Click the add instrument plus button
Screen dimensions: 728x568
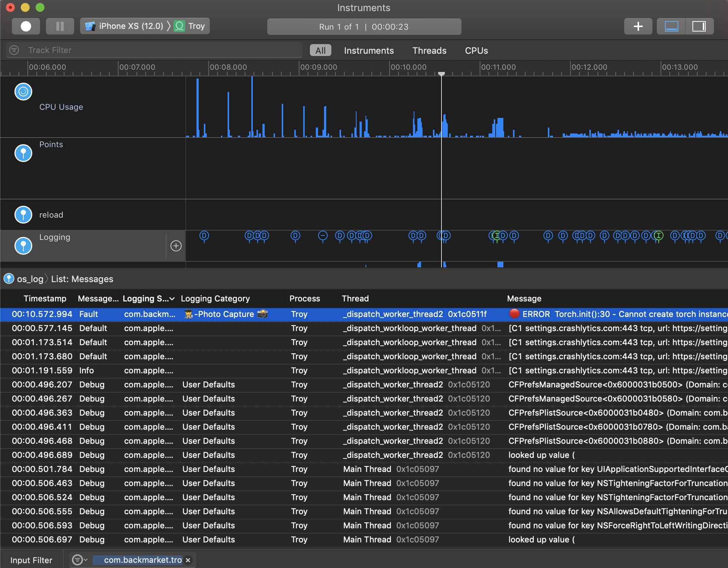(x=638, y=26)
